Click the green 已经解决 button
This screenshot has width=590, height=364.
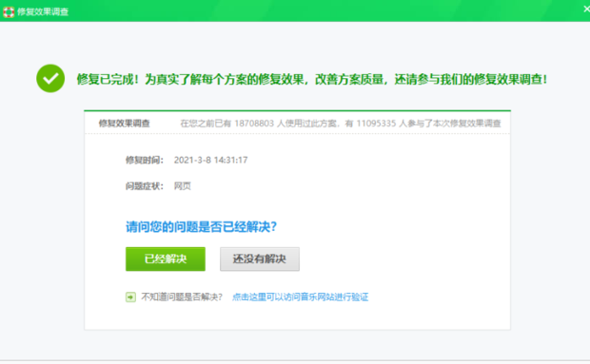click(166, 259)
